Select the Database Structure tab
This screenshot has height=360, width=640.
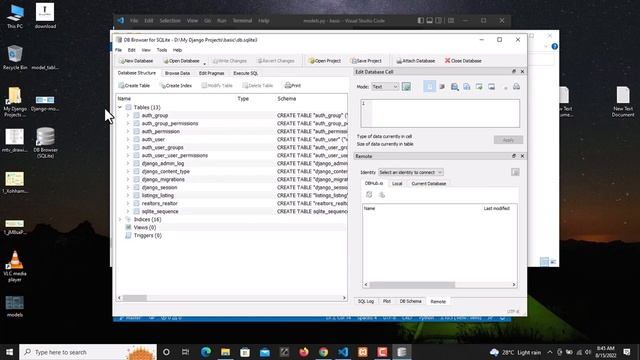(137, 73)
